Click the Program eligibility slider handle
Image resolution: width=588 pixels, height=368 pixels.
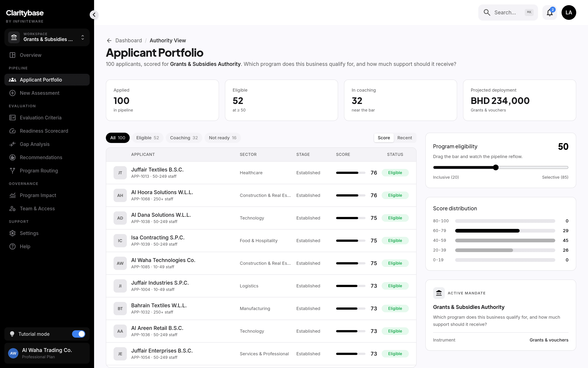[496, 167]
